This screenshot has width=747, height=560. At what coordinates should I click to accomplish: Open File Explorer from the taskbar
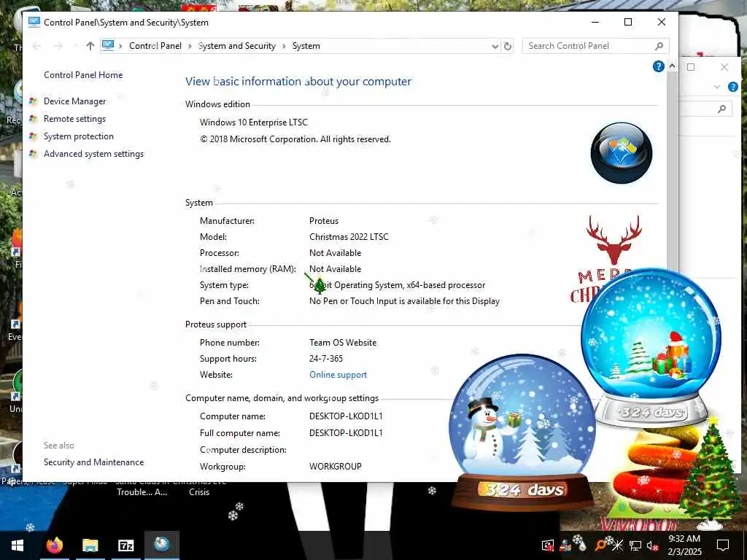(90, 545)
